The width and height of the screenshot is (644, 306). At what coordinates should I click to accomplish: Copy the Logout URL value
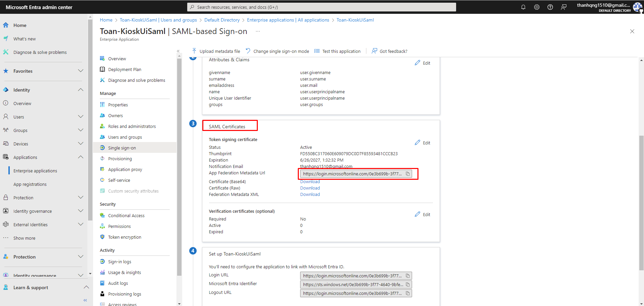tap(408, 294)
